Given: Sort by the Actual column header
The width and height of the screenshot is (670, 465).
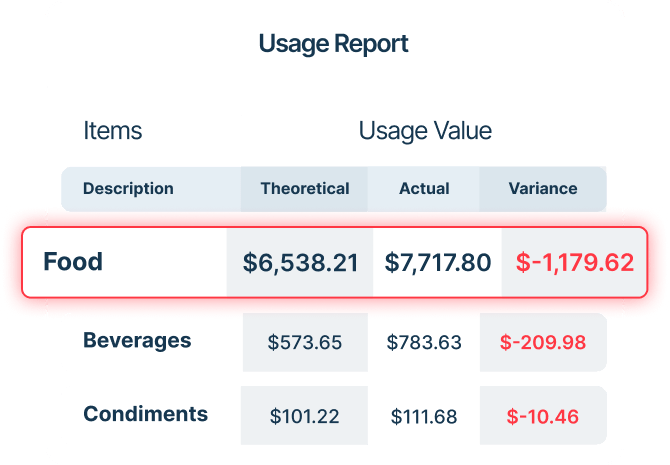Looking at the screenshot, I should (424, 188).
